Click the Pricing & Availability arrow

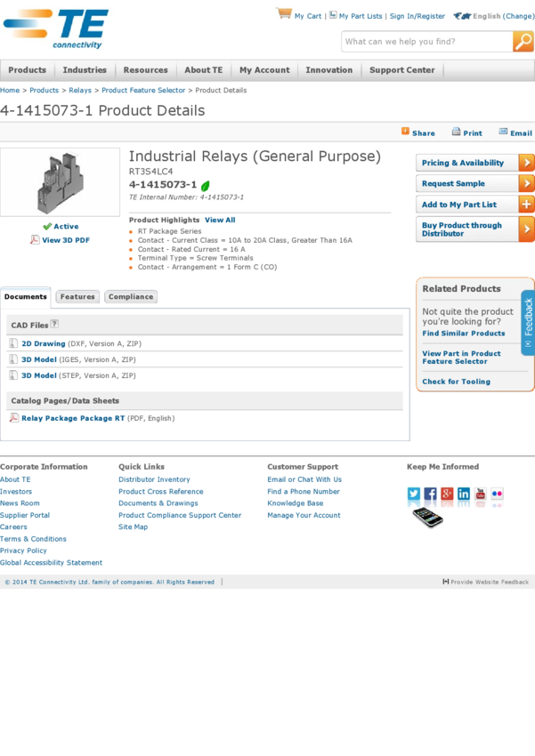[526, 163]
